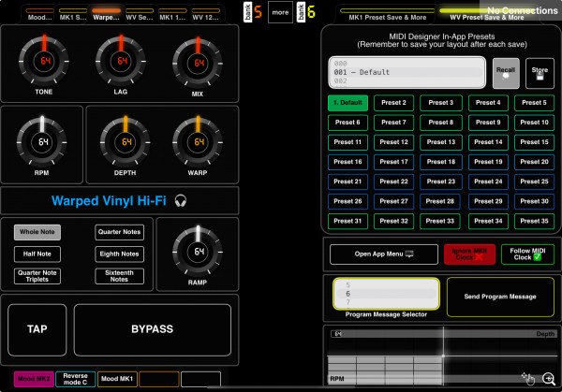
Task: Click the Recall preset button
Action: 506,73
